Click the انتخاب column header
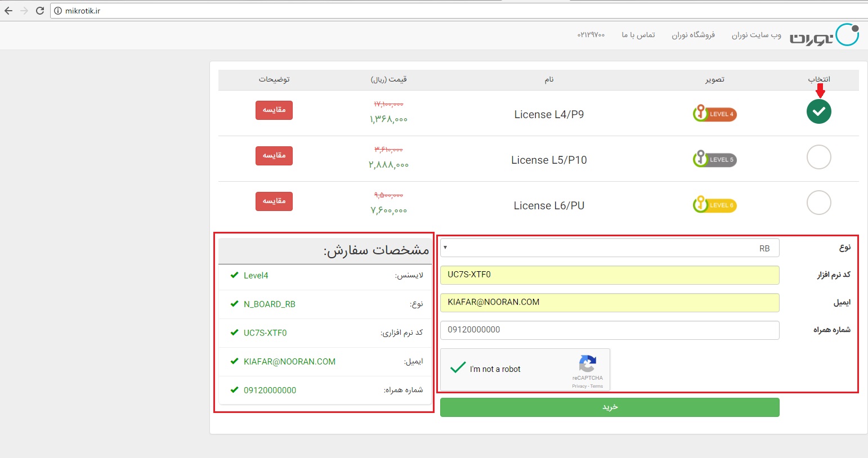The image size is (868, 458). point(819,79)
